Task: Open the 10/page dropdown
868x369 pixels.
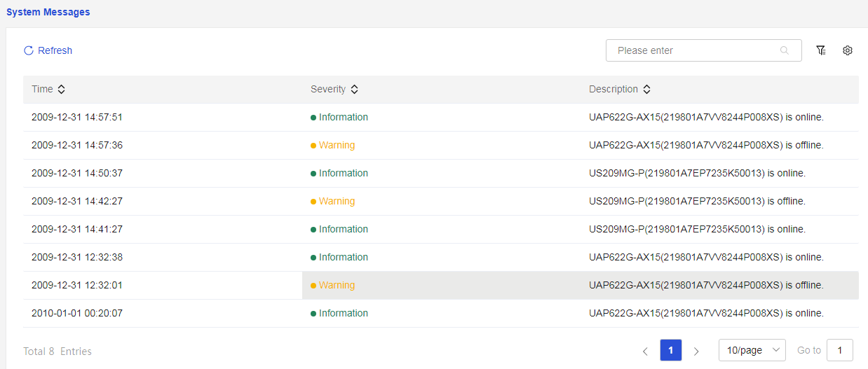Action: pos(752,350)
